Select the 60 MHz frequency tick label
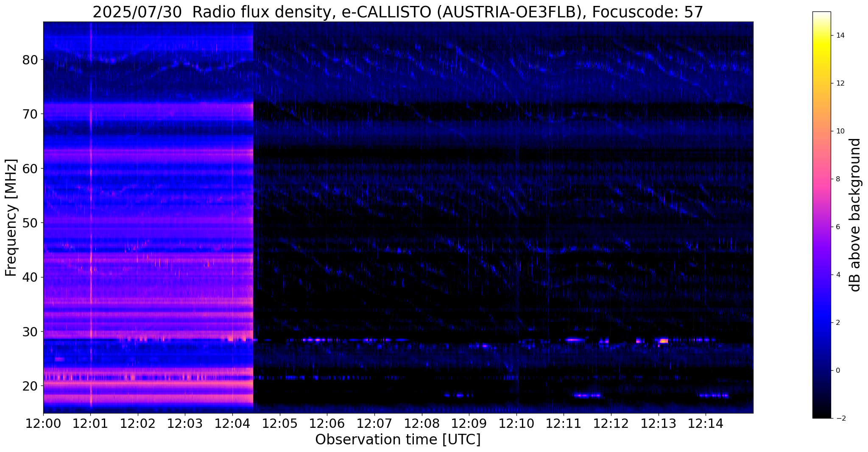The height and width of the screenshot is (452, 868). click(30, 169)
